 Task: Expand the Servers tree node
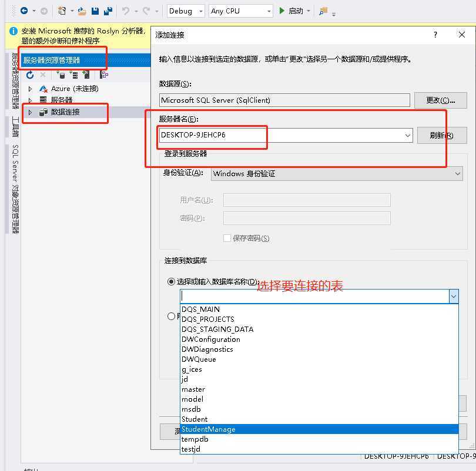point(30,100)
